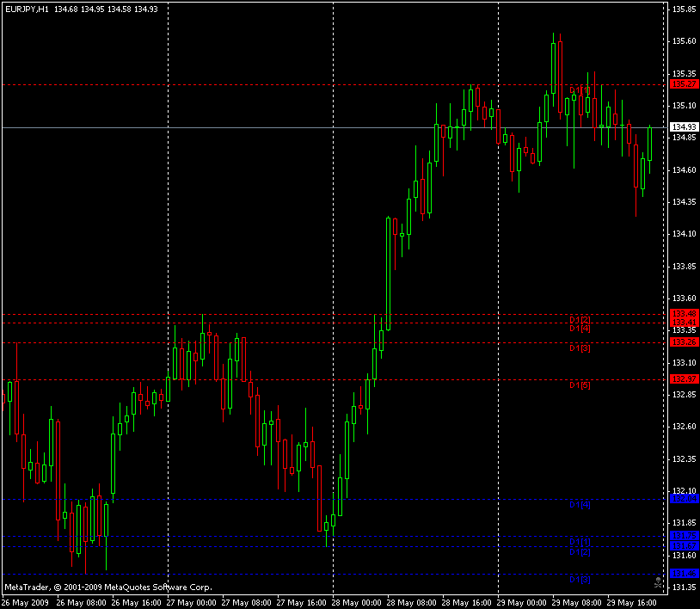
Task: Click the 135.60 price scale value
Action: point(685,41)
